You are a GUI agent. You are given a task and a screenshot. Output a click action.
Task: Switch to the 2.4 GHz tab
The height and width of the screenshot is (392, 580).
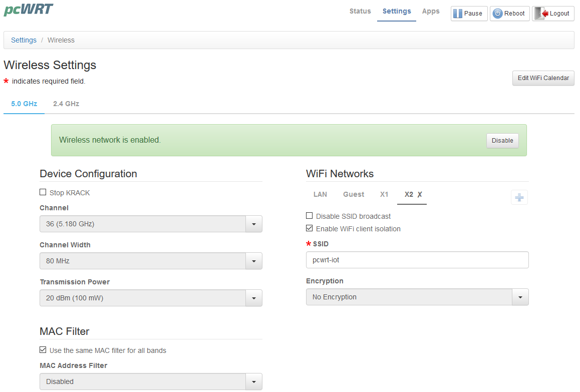pyautogui.click(x=66, y=104)
